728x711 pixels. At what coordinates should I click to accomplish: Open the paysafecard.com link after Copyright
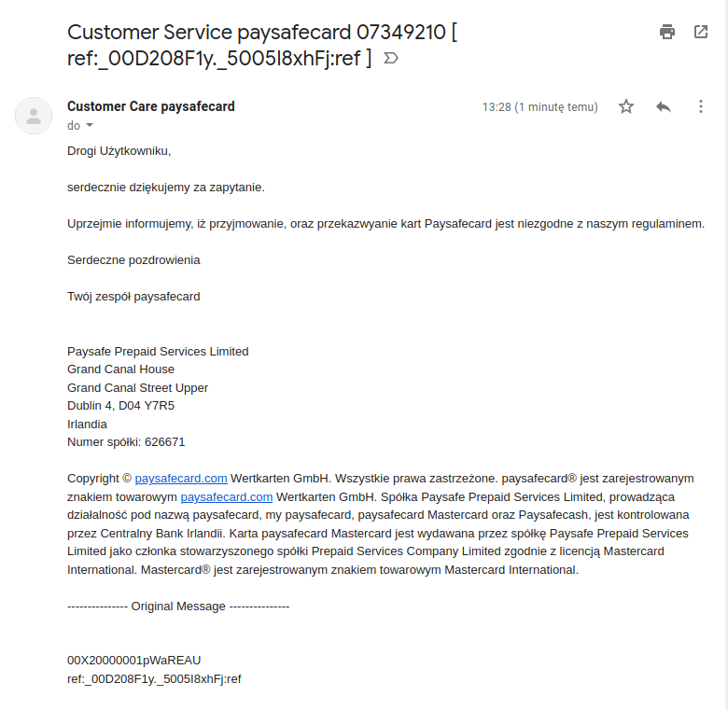pos(181,478)
